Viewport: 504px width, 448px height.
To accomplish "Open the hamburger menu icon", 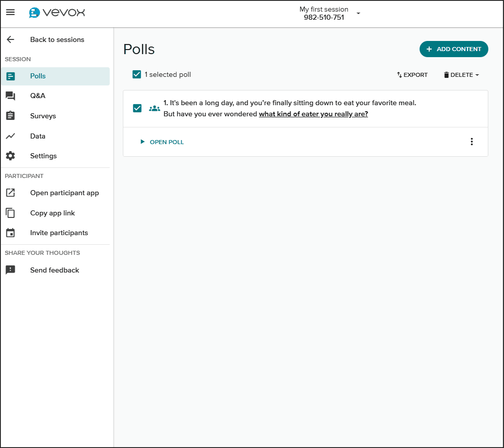I will pyautogui.click(x=10, y=13).
